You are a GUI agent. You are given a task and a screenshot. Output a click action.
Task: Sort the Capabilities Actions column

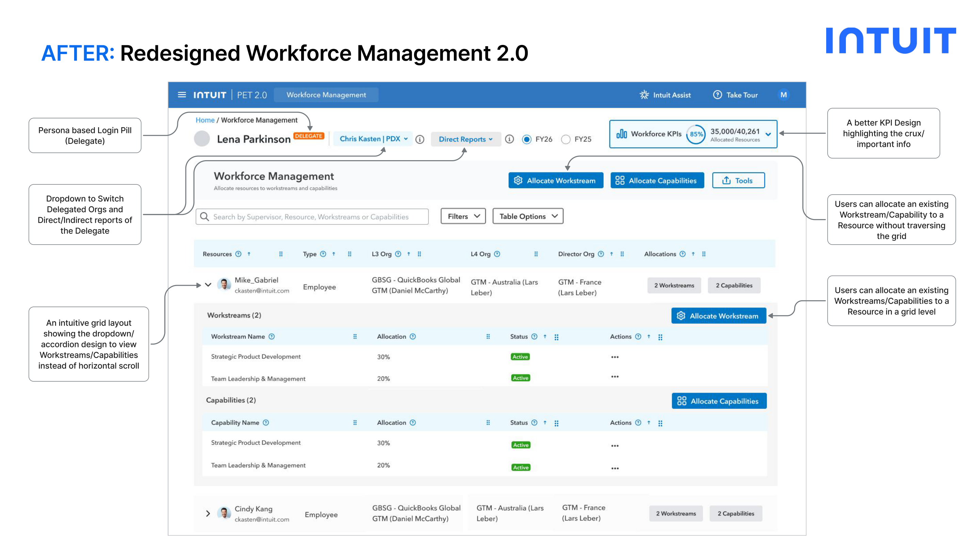click(649, 422)
